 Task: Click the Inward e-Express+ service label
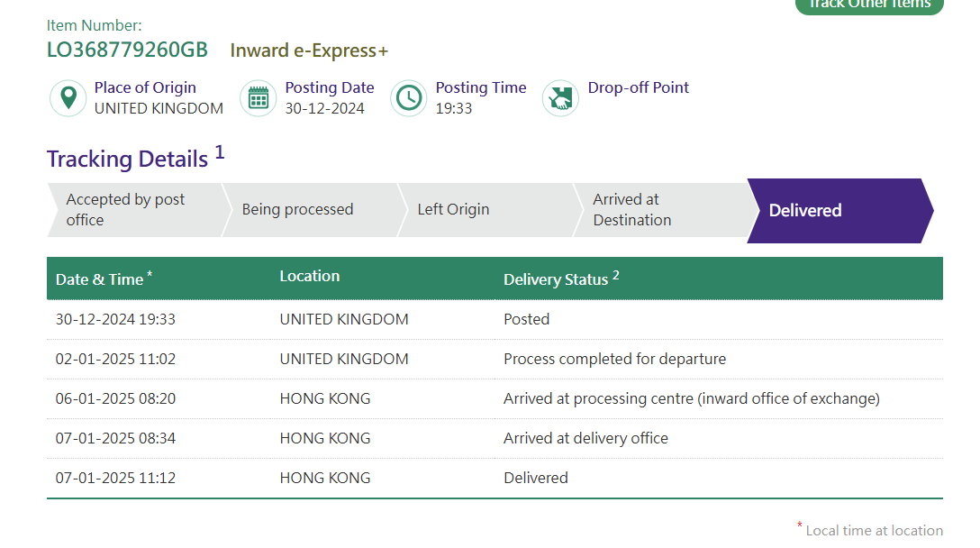309,50
